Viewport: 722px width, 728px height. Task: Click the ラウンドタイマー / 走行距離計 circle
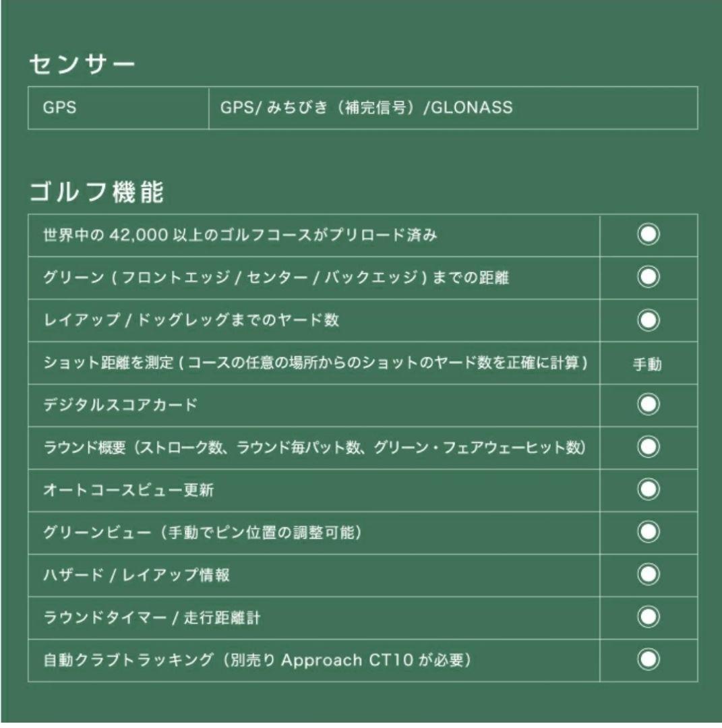tap(649, 617)
